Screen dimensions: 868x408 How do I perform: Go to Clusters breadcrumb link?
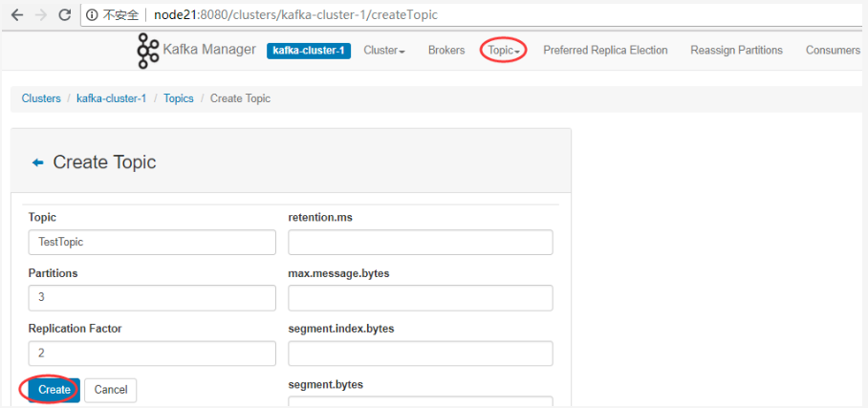click(41, 98)
